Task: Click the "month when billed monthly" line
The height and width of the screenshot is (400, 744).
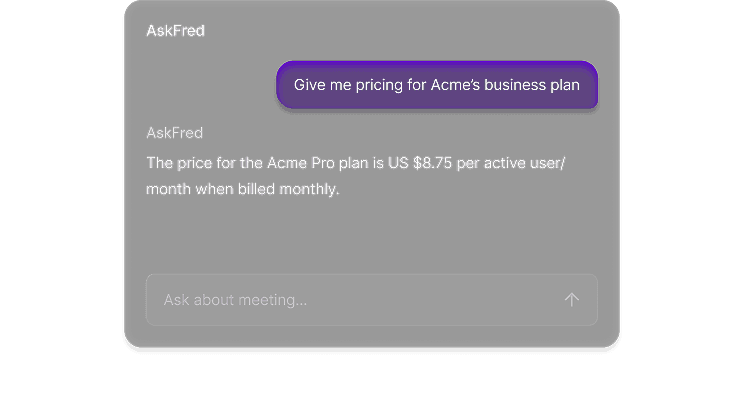Action: coord(243,189)
